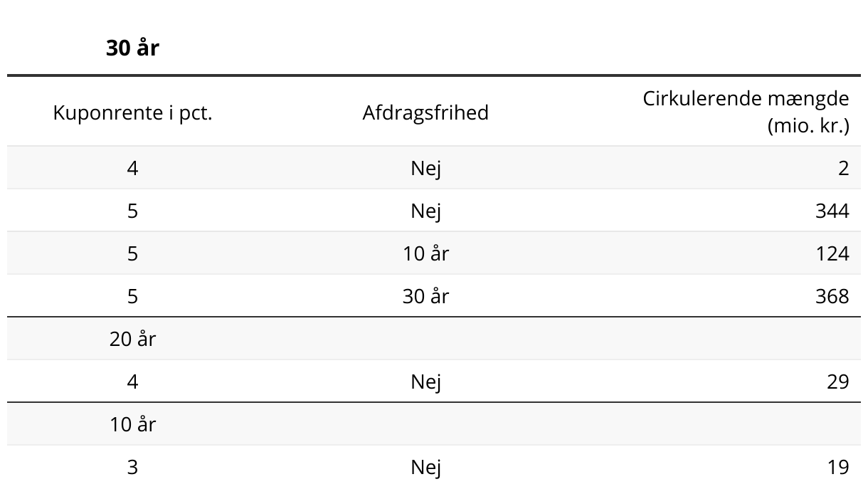Select the cell with value 124
868x494 pixels.
click(832, 253)
